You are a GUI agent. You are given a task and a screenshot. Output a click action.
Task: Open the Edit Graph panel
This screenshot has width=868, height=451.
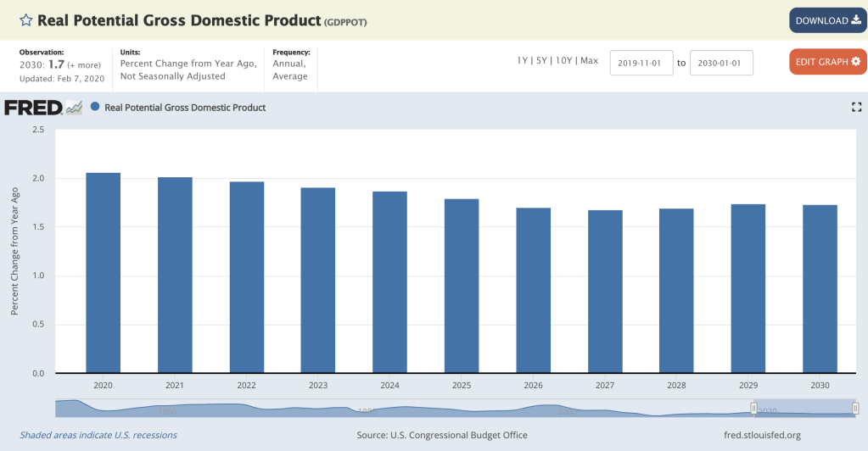tap(827, 62)
